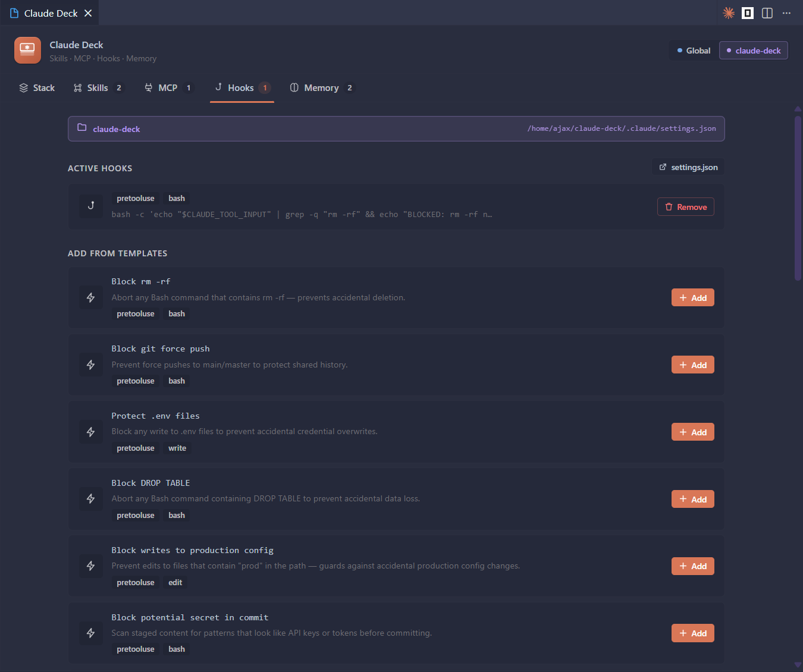Select the claude-deck scope toggle
This screenshot has height=672, width=803.
tap(754, 51)
